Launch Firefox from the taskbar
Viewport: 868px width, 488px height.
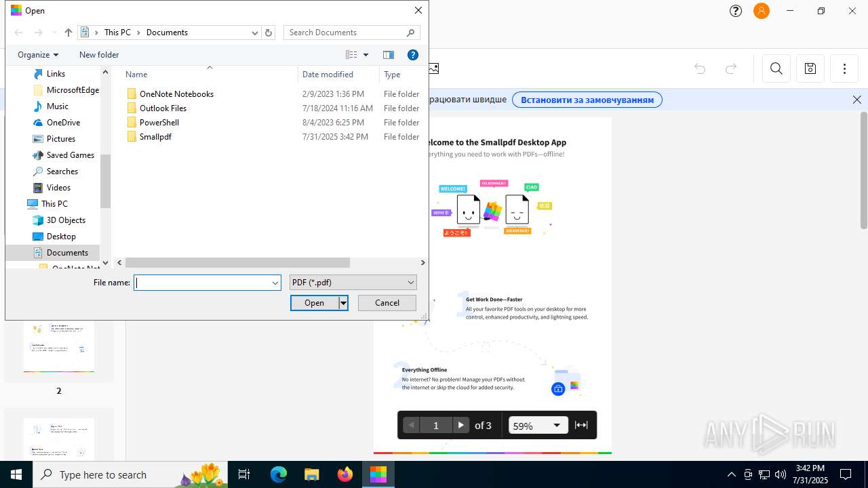[345, 474]
